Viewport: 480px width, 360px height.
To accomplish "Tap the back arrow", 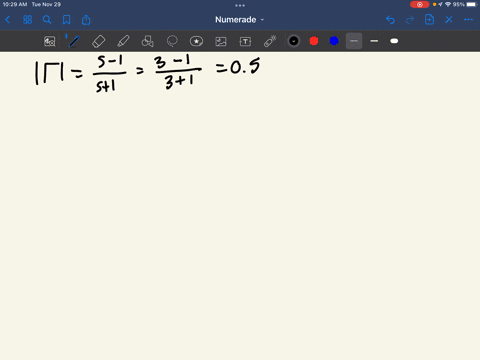I will [8, 20].
